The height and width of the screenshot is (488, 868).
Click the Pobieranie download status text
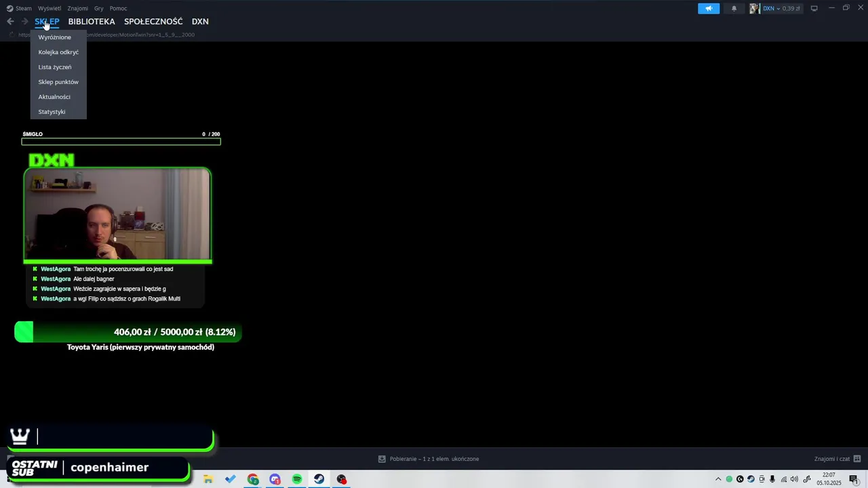(434, 459)
